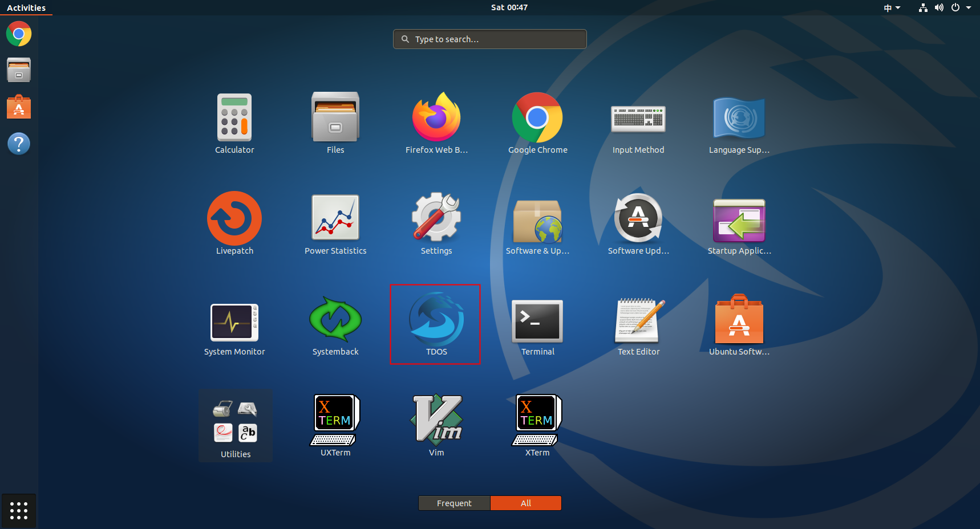The width and height of the screenshot is (980, 529).
Task: Open the Input Method app
Action: click(x=638, y=124)
